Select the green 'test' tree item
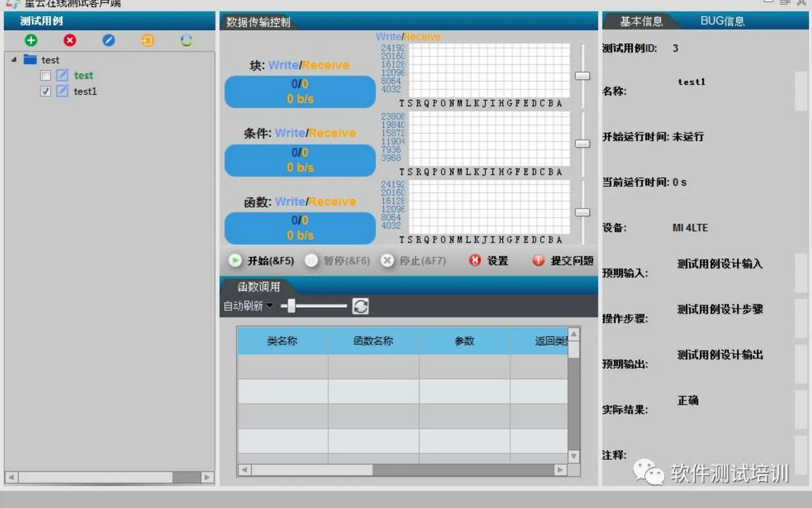Viewport: 812px width, 508px height. pos(84,75)
